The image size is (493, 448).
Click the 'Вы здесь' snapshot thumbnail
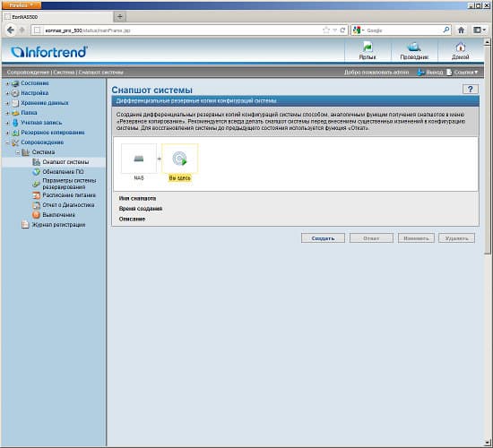coord(180,159)
